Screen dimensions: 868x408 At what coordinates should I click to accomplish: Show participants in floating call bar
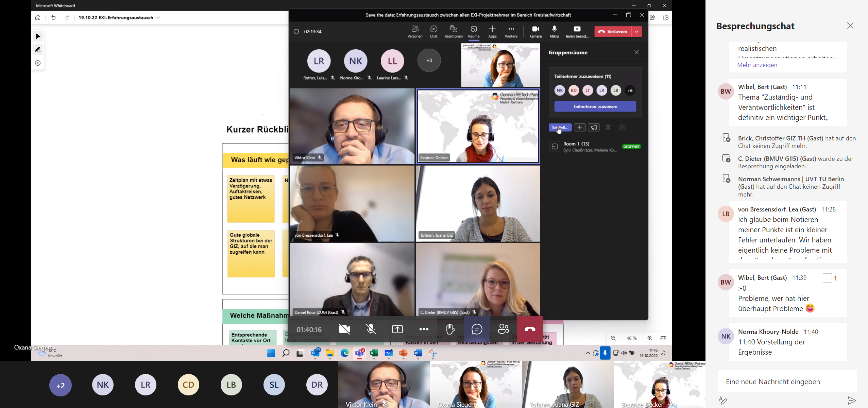[503, 329]
